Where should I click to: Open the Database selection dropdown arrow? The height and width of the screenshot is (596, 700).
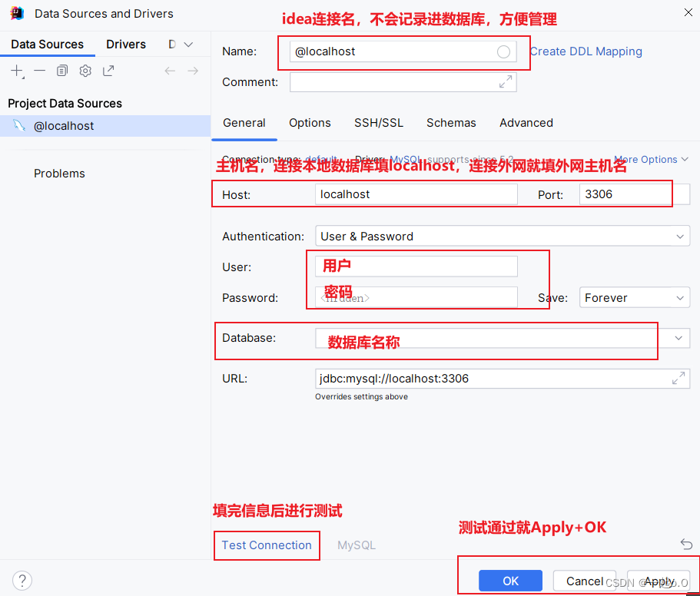coord(679,338)
